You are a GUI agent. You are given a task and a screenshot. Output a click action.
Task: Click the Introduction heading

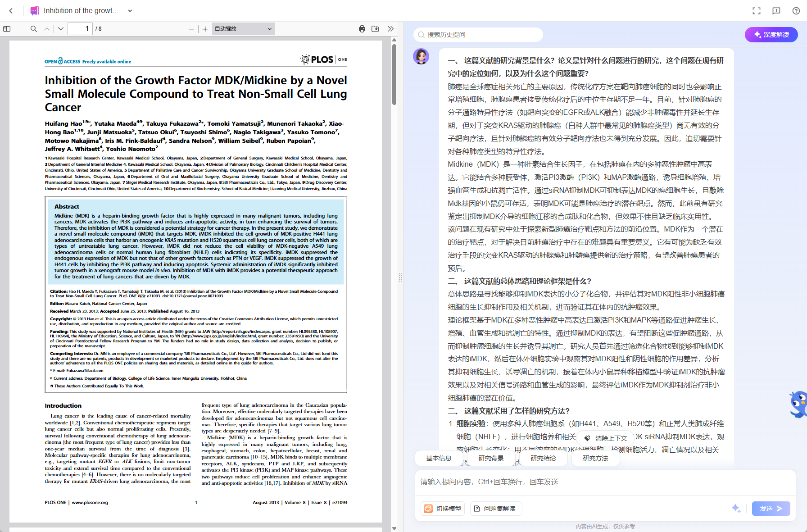63,405
